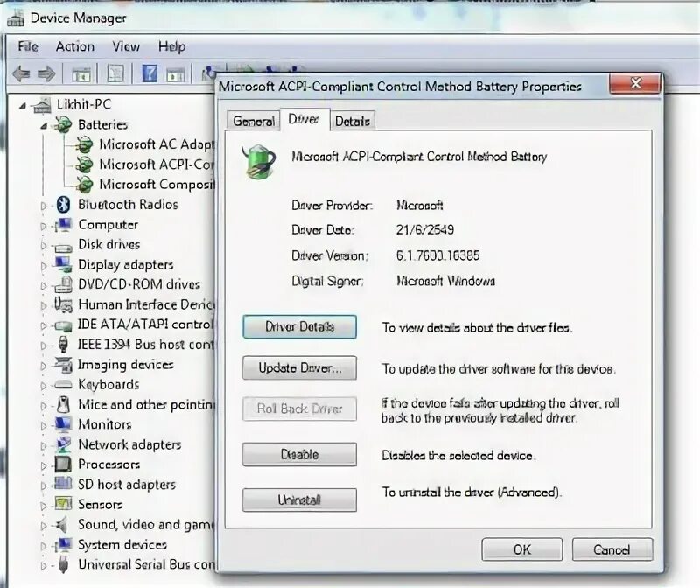Click the IEEE 1394 Bus host icon

pos(63,344)
